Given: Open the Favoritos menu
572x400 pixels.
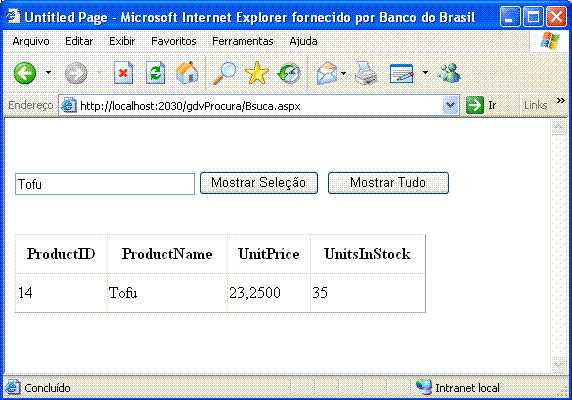Looking at the screenshot, I should pos(174,41).
